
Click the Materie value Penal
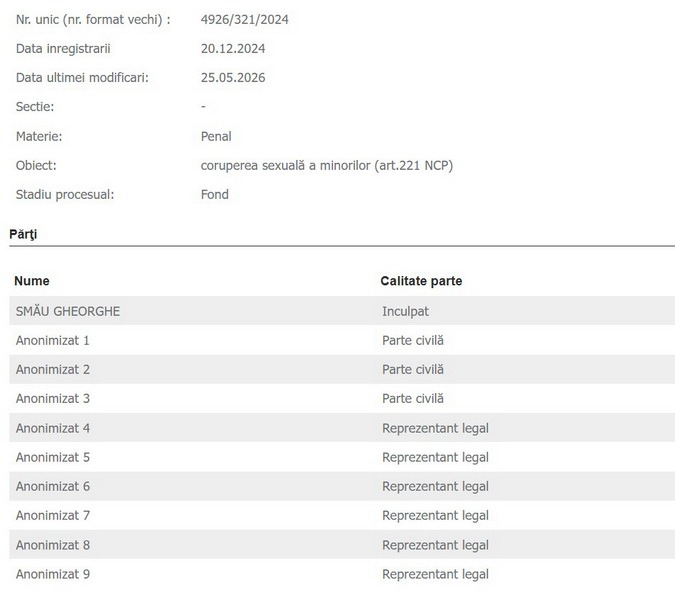coord(216,136)
